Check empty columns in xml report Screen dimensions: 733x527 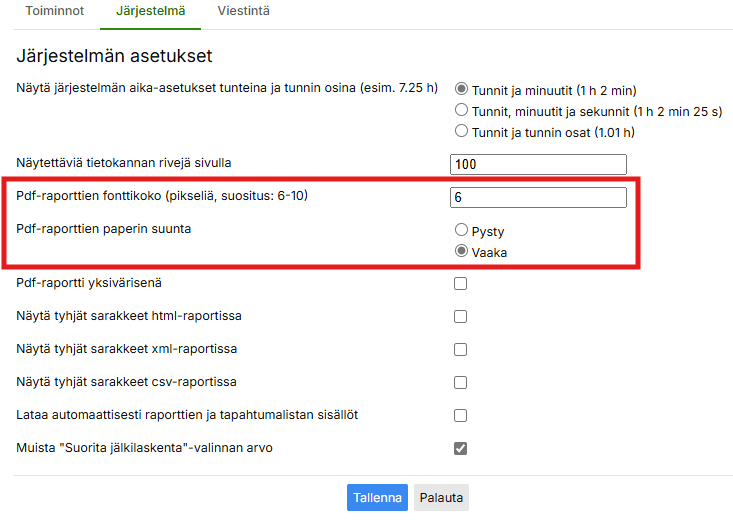click(461, 350)
